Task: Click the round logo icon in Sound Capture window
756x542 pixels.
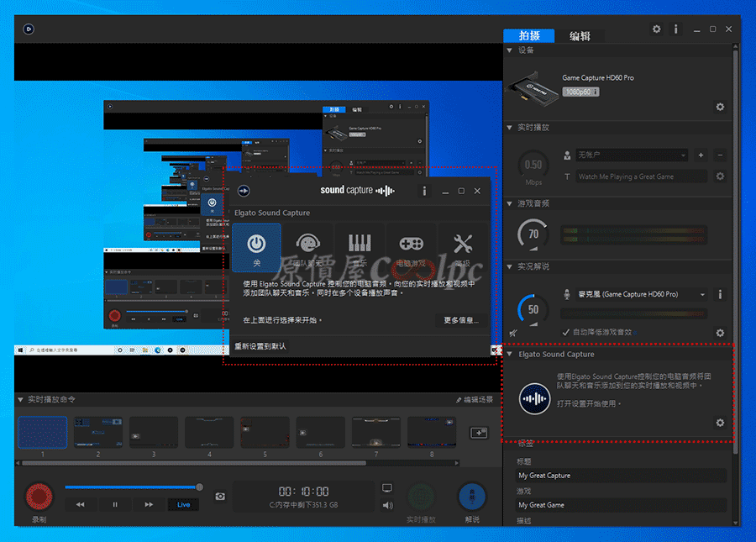Action: click(x=244, y=191)
